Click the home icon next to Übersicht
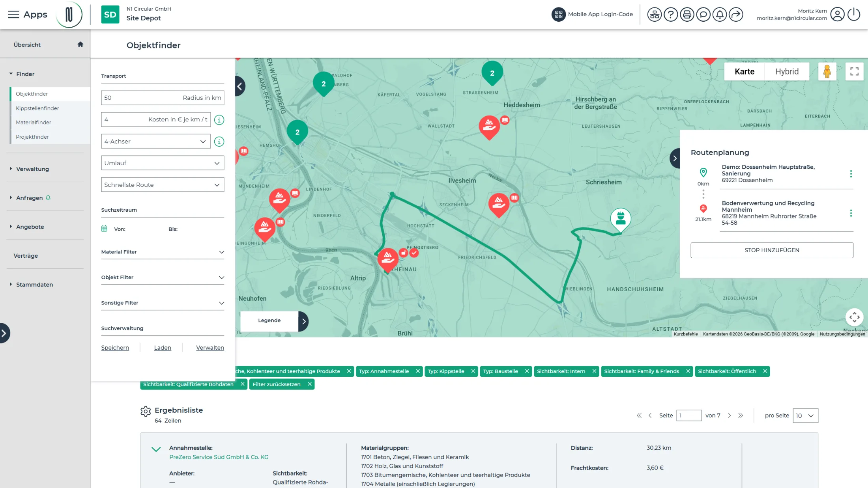868x488 pixels. 80,45
